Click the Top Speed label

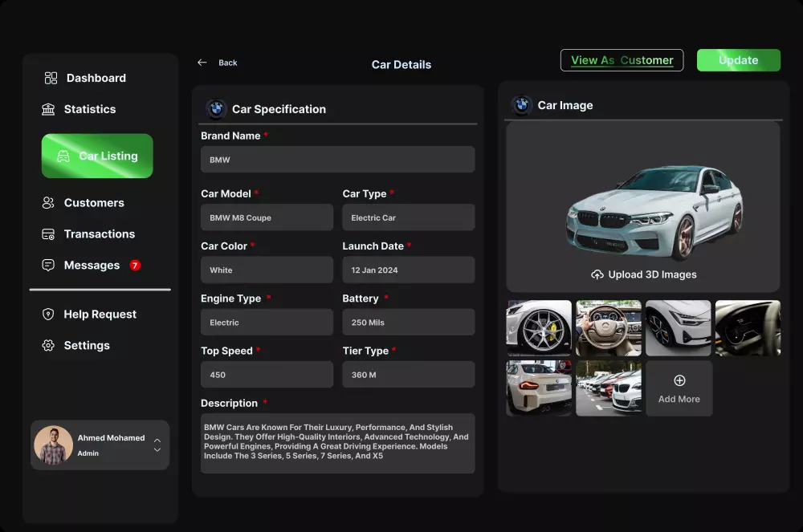tap(226, 351)
